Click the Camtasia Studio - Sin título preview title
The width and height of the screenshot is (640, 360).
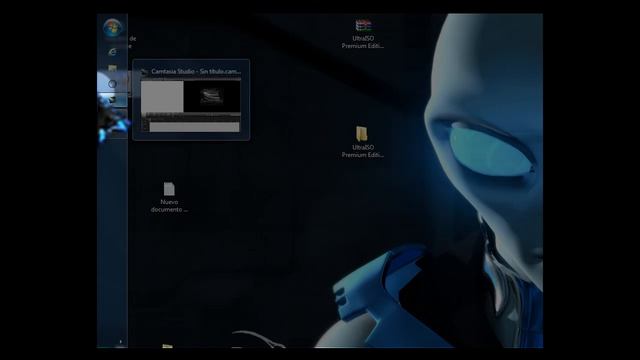tap(196, 71)
